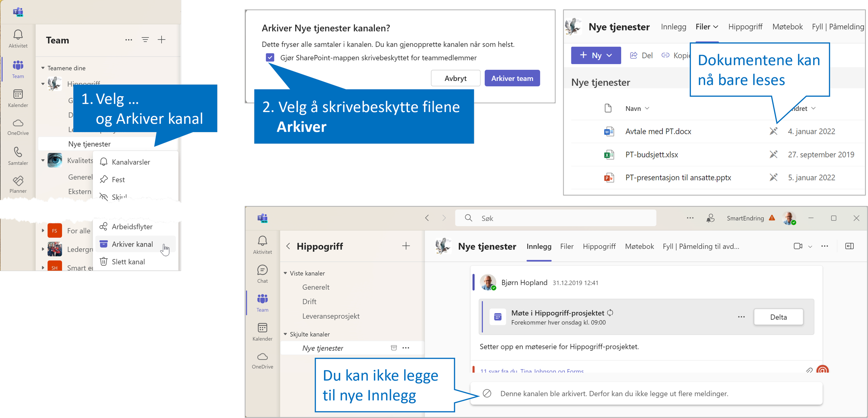Select Arkiver kanal from context menu
Screen dimensions: 868x418
click(x=132, y=244)
